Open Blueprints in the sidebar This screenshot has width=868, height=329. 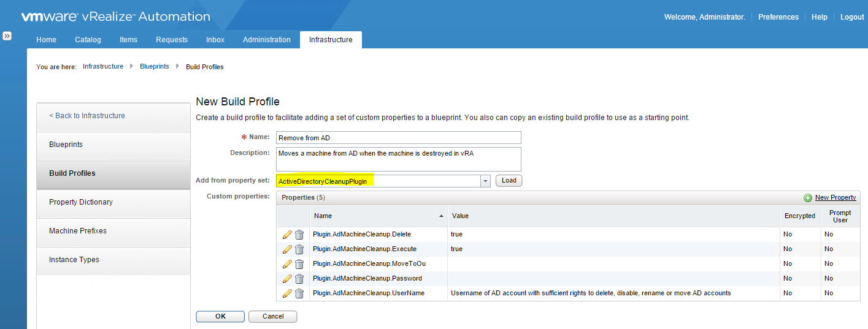click(x=113, y=145)
